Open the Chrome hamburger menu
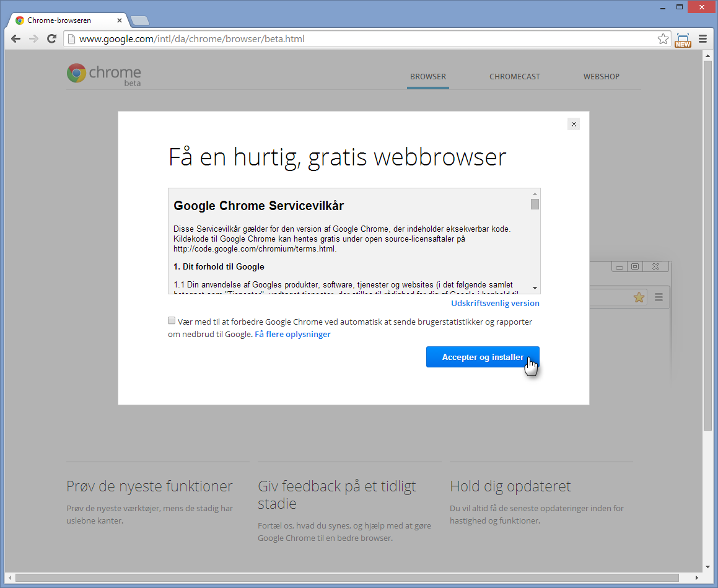This screenshot has width=718, height=588. click(x=703, y=39)
